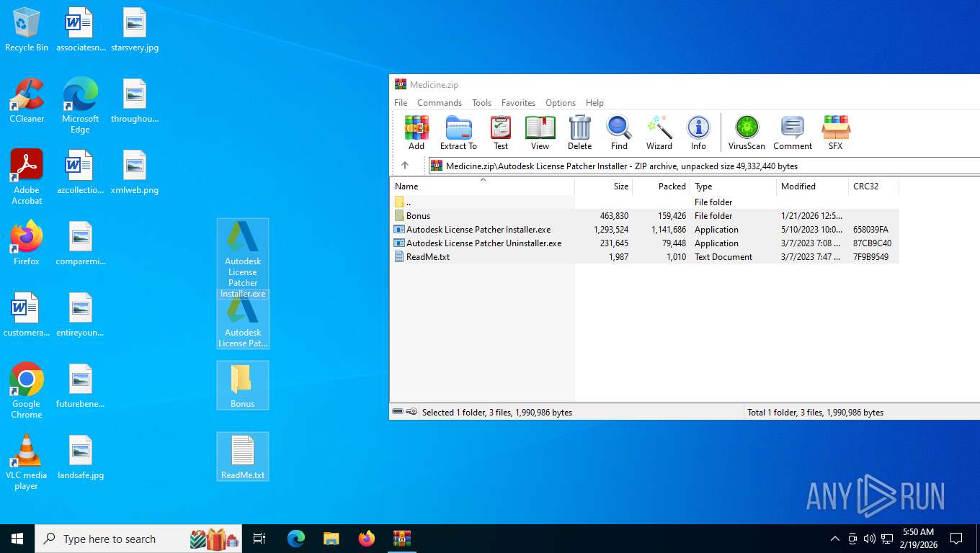Click the WinRAR taskbar icon
The height and width of the screenshot is (553, 980).
[401, 539]
